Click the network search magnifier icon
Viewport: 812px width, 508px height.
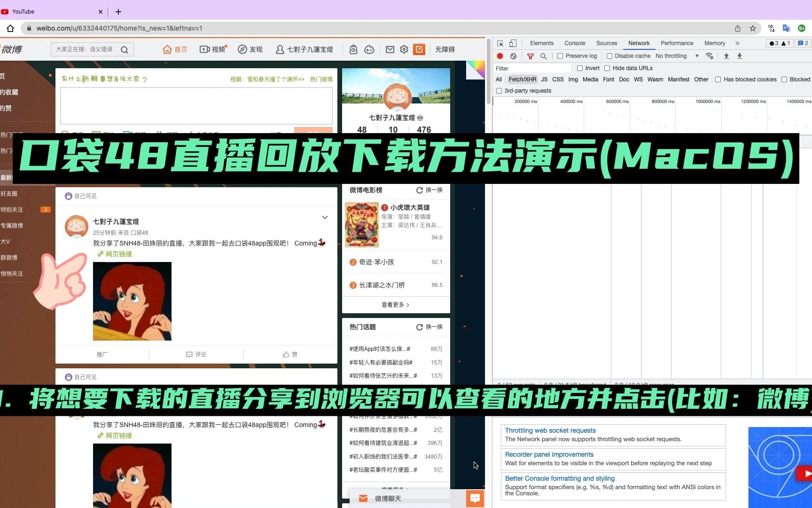tap(543, 56)
